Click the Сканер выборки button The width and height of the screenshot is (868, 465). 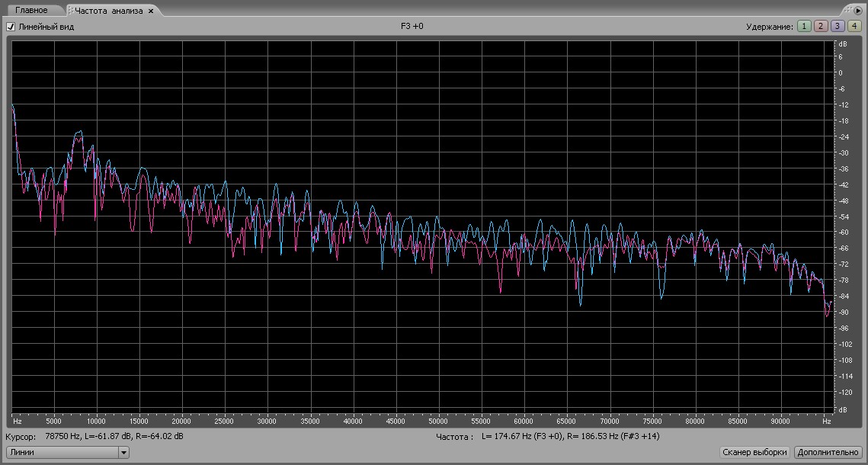[x=754, y=452]
